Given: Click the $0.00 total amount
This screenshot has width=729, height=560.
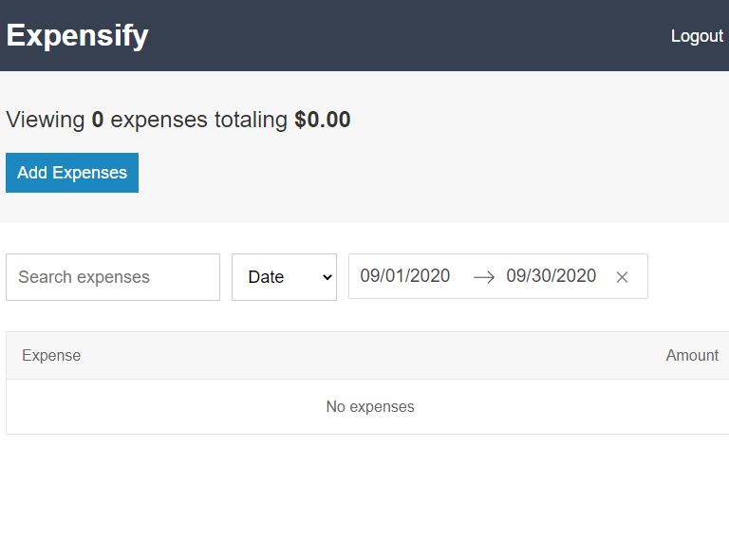Looking at the screenshot, I should [x=323, y=121].
